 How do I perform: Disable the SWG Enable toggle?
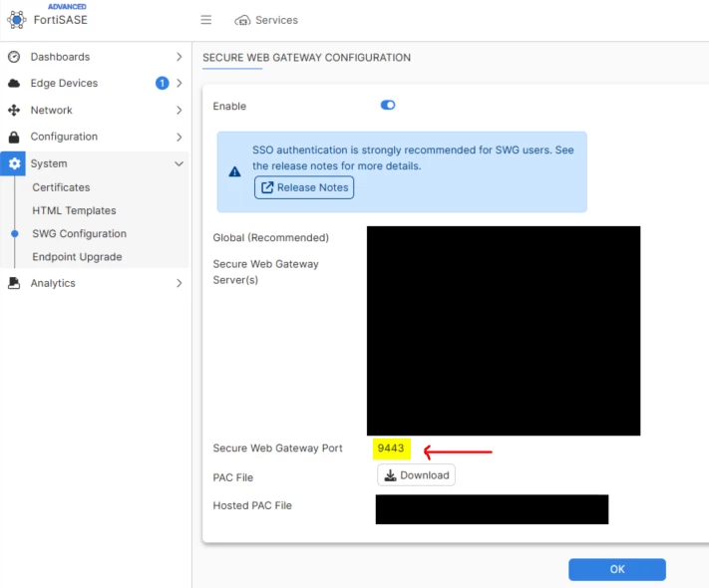(x=388, y=106)
